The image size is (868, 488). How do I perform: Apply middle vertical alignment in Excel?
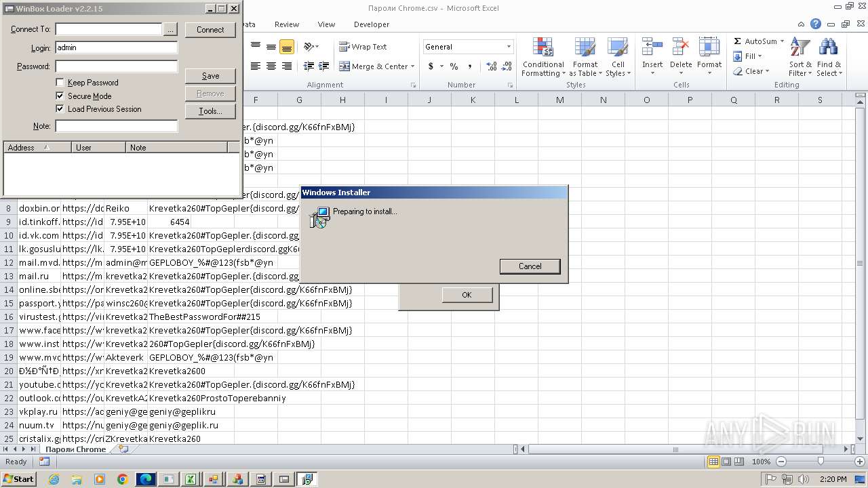click(x=271, y=47)
